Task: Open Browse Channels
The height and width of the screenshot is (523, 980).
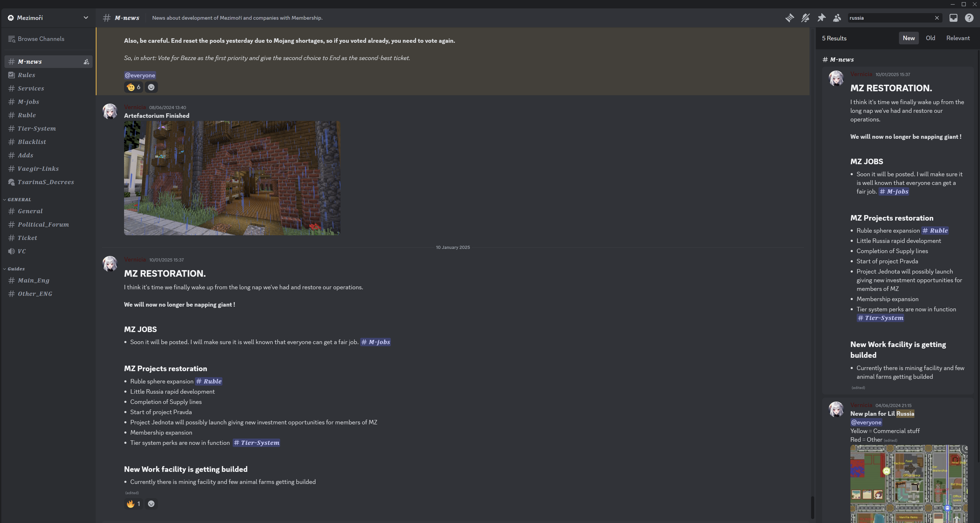Action: [x=48, y=39]
